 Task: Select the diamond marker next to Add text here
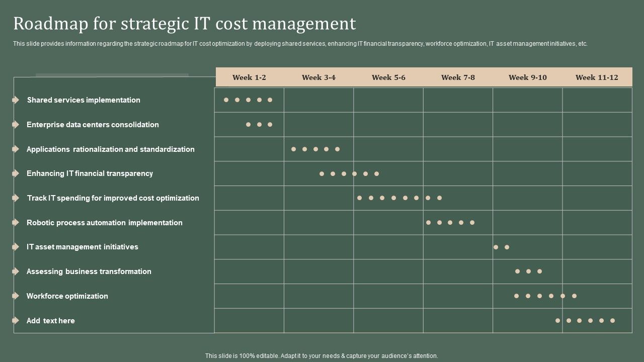(15, 320)
